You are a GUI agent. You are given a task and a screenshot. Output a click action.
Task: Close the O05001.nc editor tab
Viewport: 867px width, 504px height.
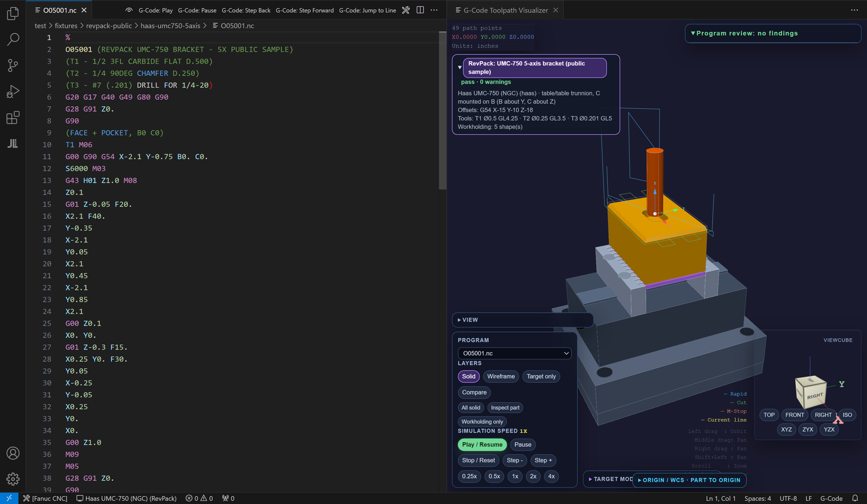(84, 10)
